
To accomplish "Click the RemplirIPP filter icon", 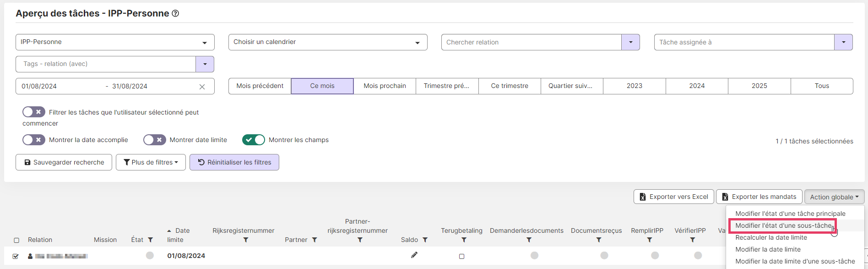I will (x=649, y=240).
